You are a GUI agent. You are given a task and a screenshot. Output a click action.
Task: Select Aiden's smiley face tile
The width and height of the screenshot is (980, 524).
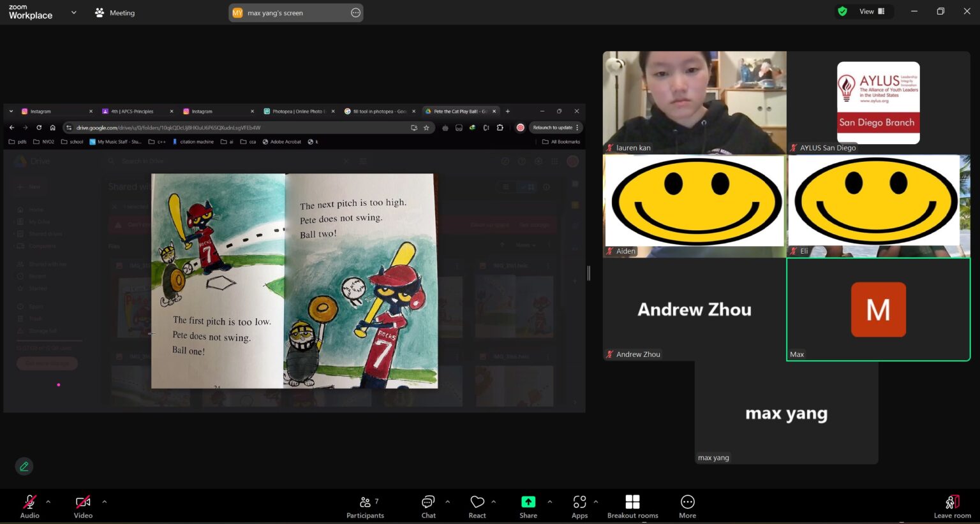click(694, 206)
